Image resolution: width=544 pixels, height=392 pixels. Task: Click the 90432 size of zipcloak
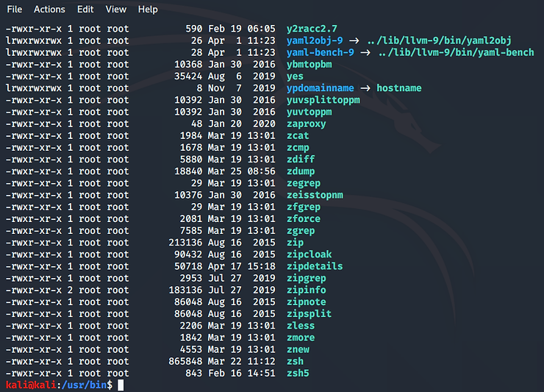tap(188, 254)
